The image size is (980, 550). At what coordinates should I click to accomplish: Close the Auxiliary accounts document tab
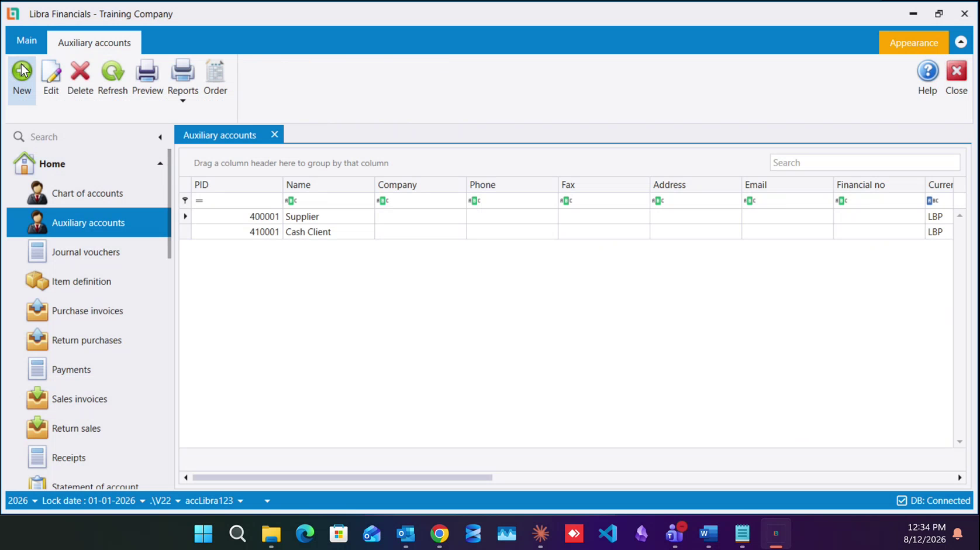tap(274, 135)
